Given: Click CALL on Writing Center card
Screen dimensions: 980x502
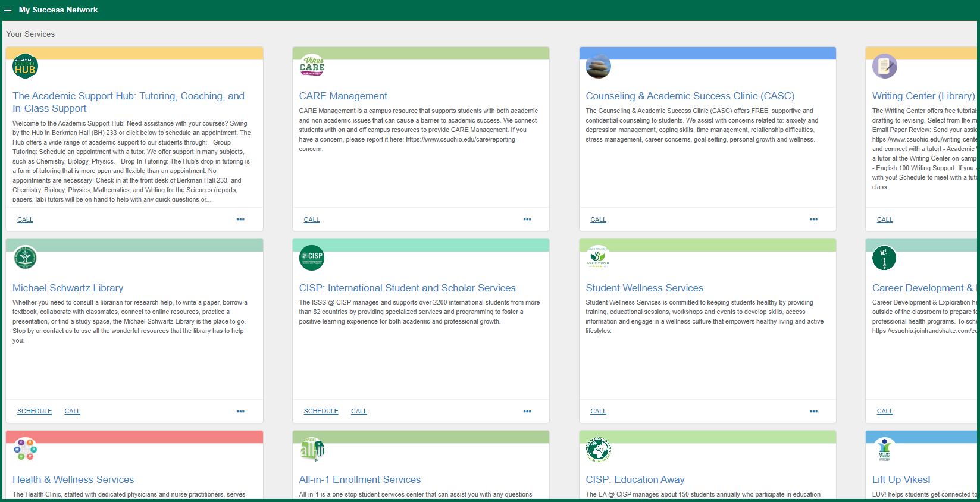Looking at the screenshot, I should click(885, 219).
